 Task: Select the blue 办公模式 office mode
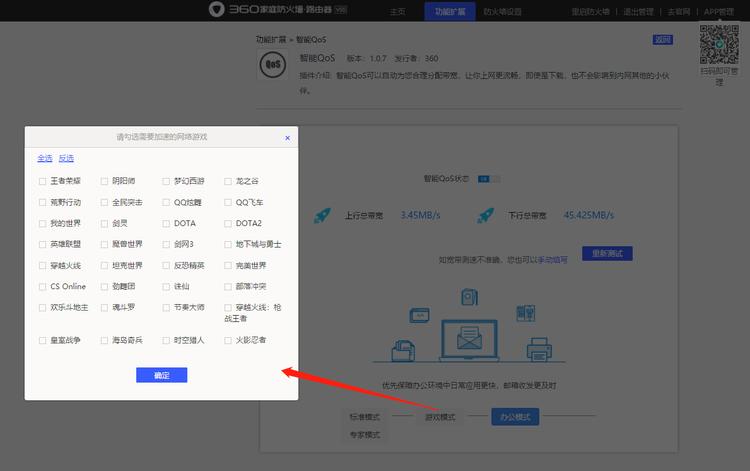[x=515, y=417]
